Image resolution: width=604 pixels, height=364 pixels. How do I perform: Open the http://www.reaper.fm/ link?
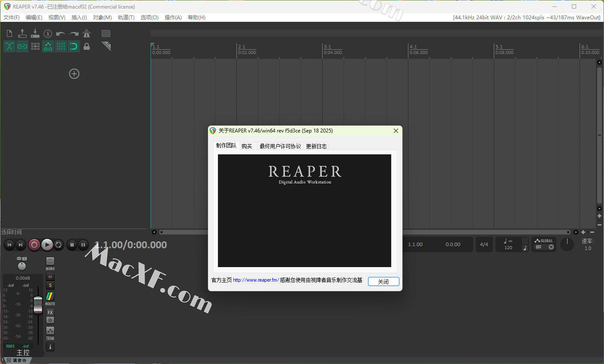pos(256,280)
